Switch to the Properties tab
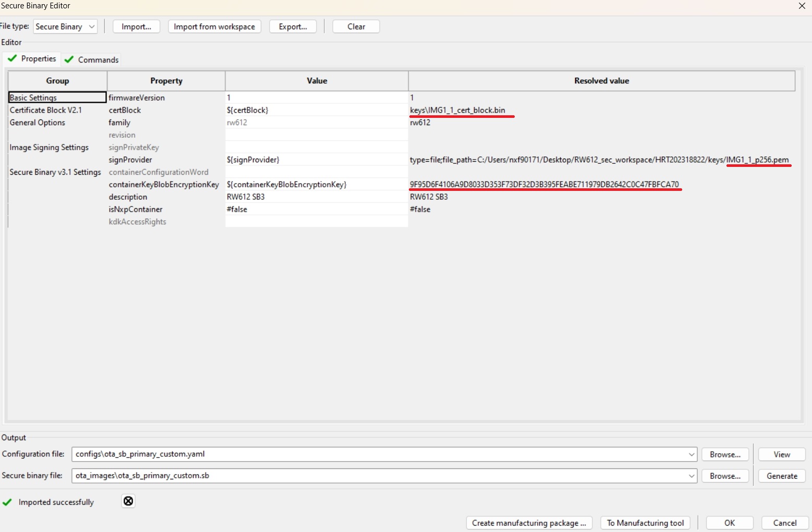 [32, 59]
